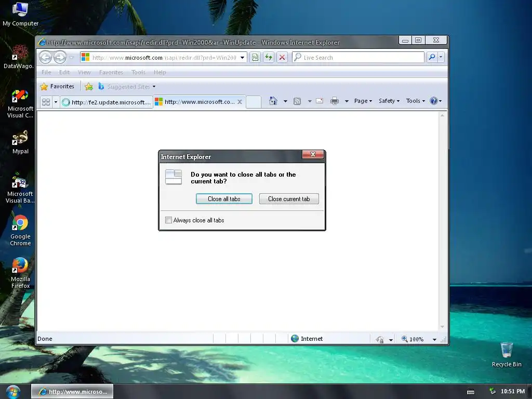Click the safely remove hardware tray icon

493,392
